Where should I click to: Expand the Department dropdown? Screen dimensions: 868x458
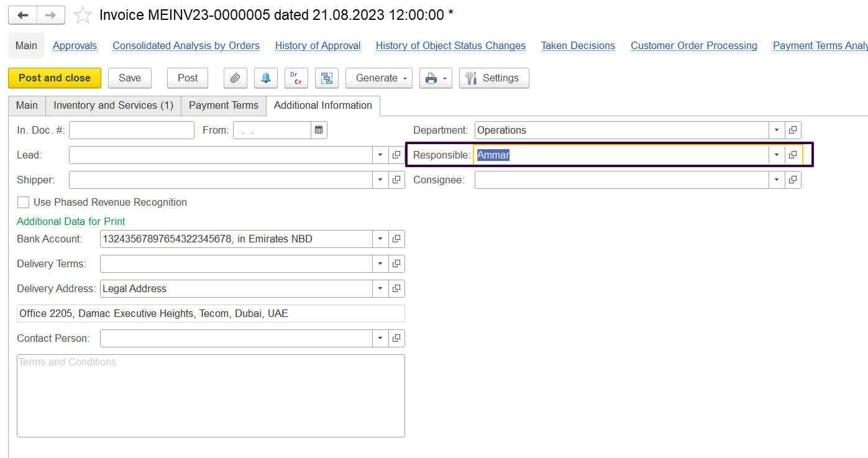click(777, 131)
